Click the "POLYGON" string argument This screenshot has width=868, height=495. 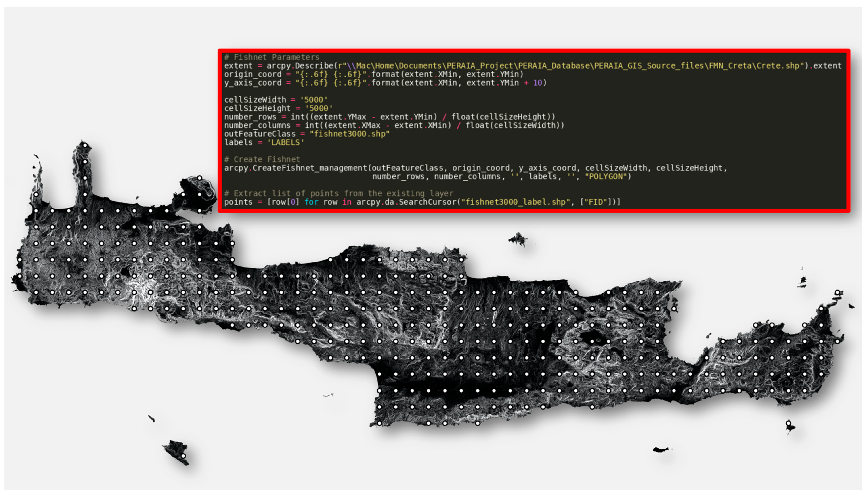click(605, 176)
